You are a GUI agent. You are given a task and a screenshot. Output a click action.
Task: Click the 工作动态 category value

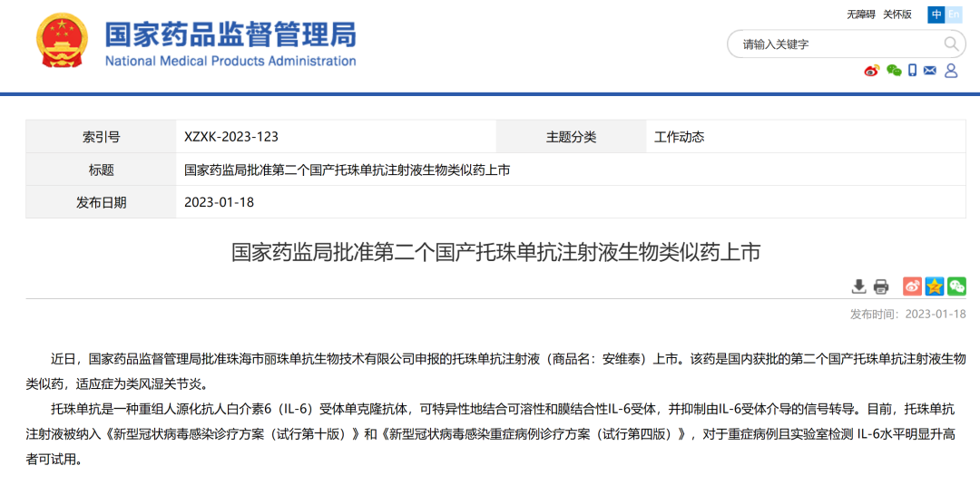679,137
